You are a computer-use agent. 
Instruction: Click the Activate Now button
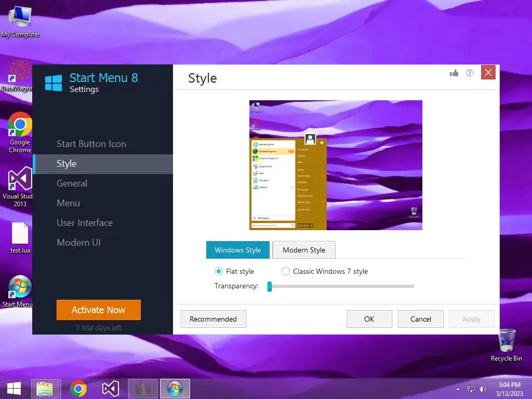coord(98,310)
